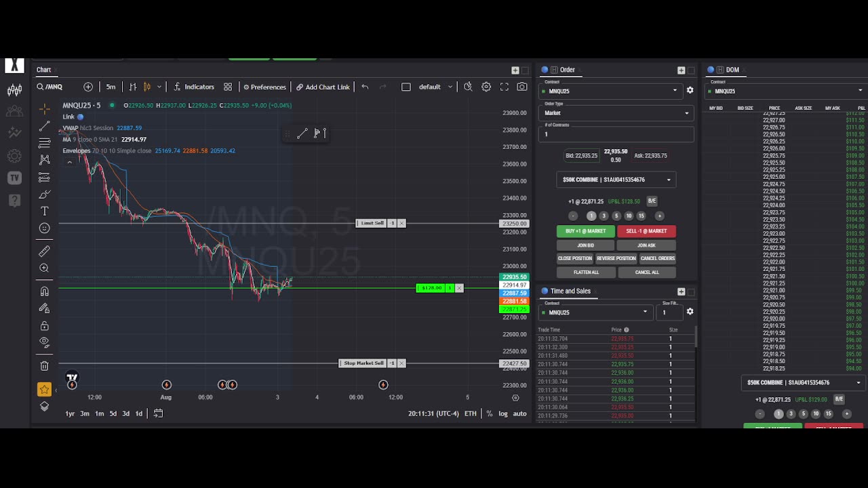Screen dimensions: 868x488
Task: Toggle the percent scale
Action: coord(489,413)
